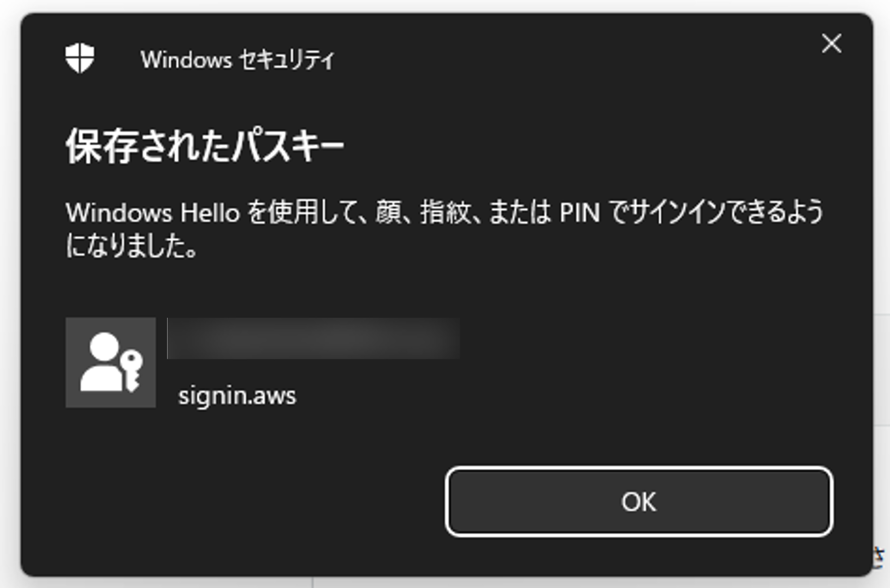Click the Windows Security shield icon

pyautogui.click(x=80, y=58)
